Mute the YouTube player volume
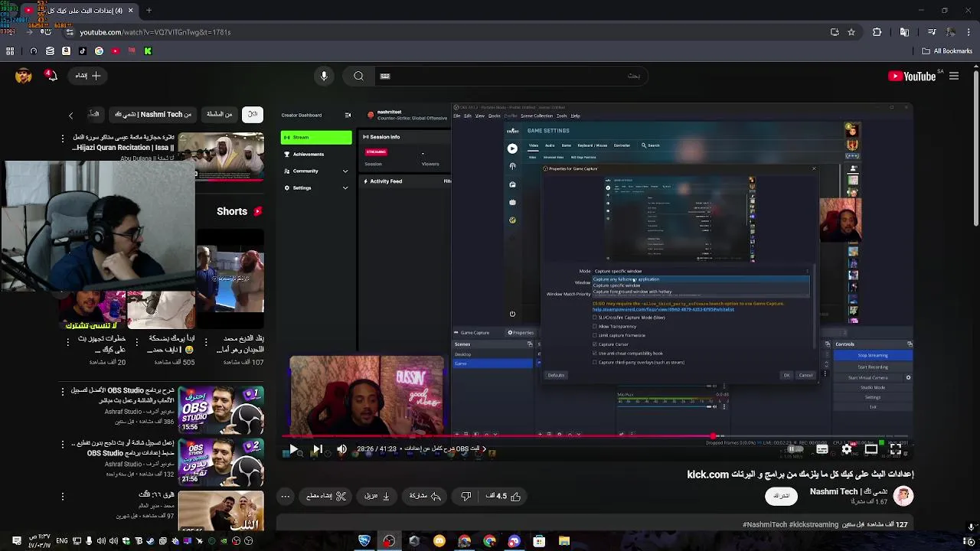Image resolution: width=980 pixels, height=551 pixels. [341, 449]
